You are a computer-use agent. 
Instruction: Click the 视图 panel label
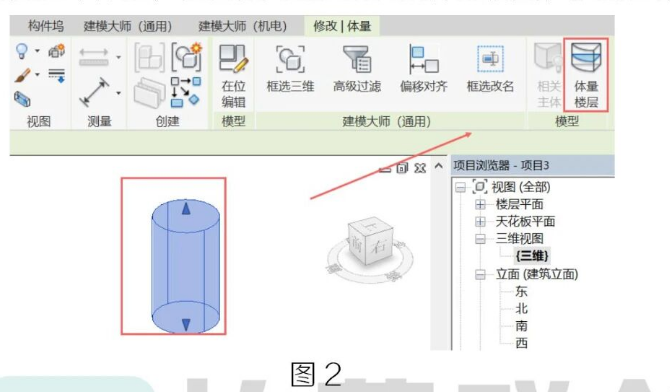(x=39, y=121)
